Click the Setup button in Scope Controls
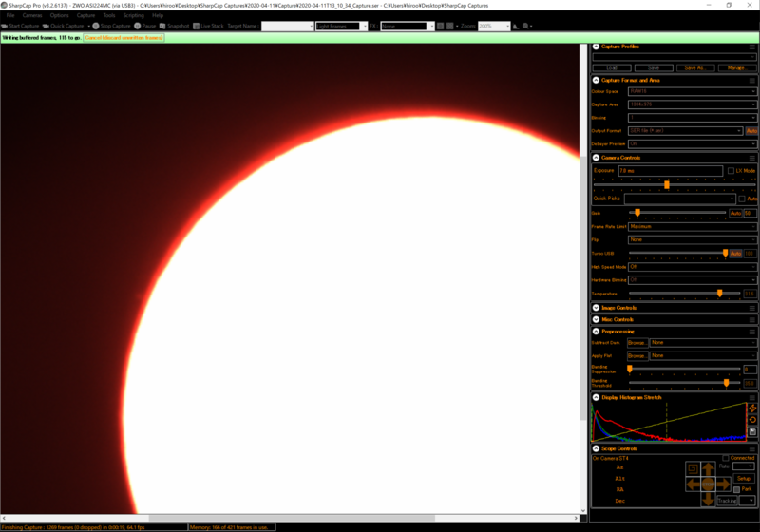This screenshot has height=532, width=760. coord(744,478)
